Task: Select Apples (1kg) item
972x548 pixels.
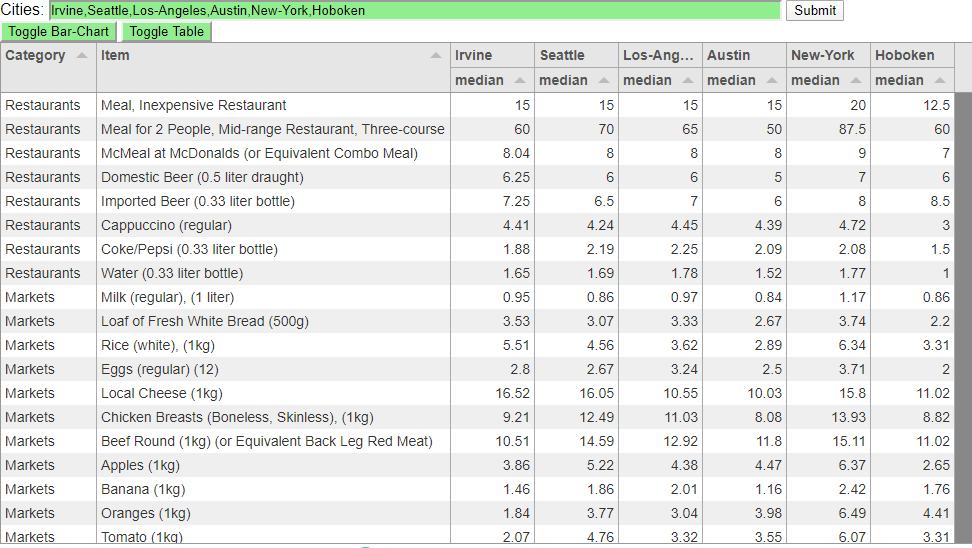Action: pyautogui.click(x=140, y=466)
